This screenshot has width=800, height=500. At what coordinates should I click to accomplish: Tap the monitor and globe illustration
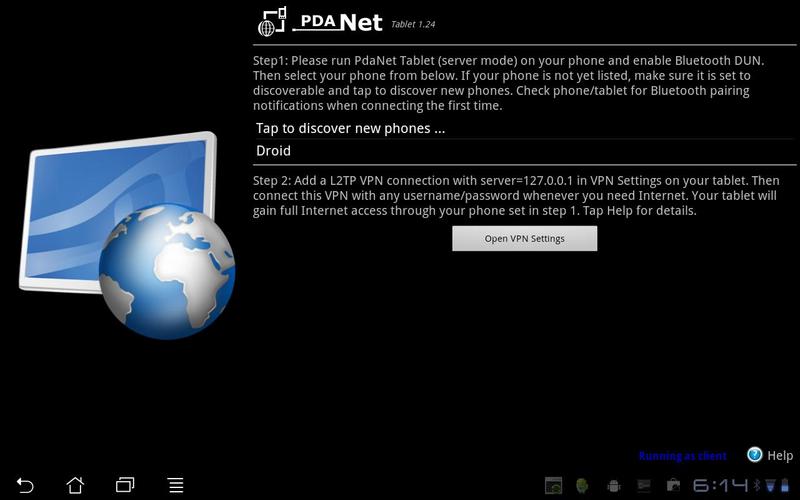(x=127, y=235)
